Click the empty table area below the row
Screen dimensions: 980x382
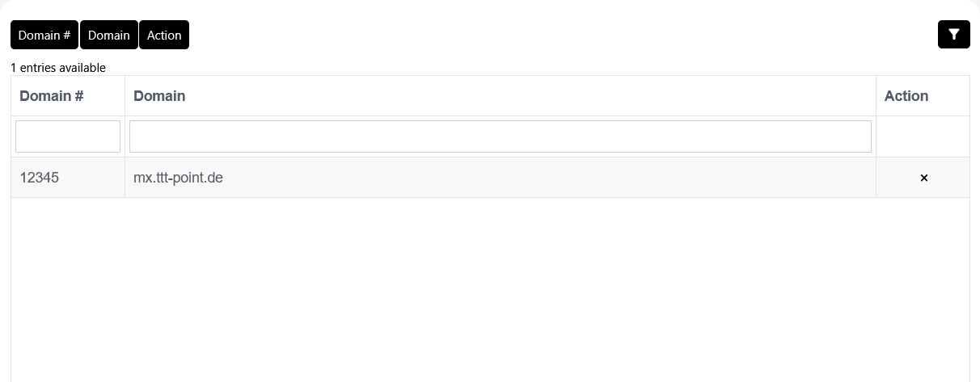pyautogui.click(x=490, y=289)
